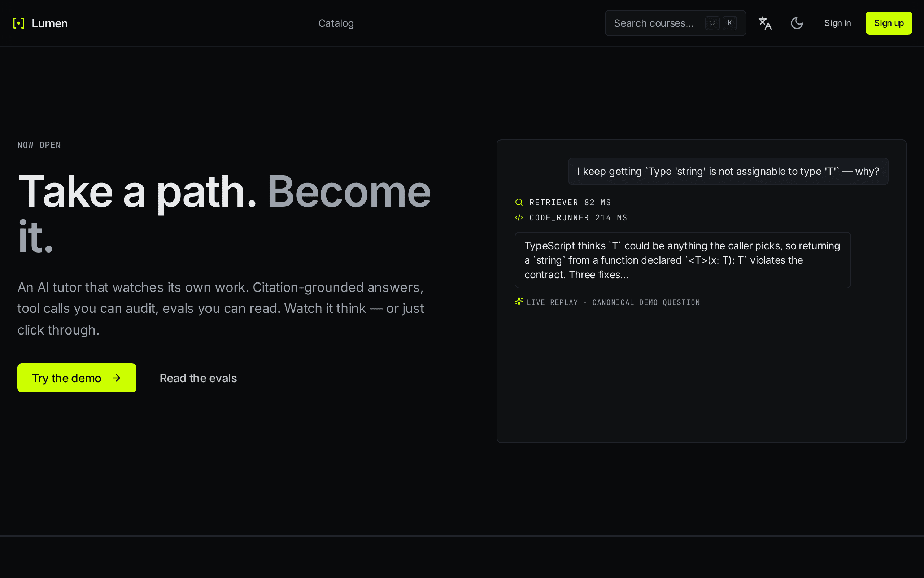The height and width of the screenshot is (578, 924).
Task: Click the user question chat bubble
Action: point(728,171)
